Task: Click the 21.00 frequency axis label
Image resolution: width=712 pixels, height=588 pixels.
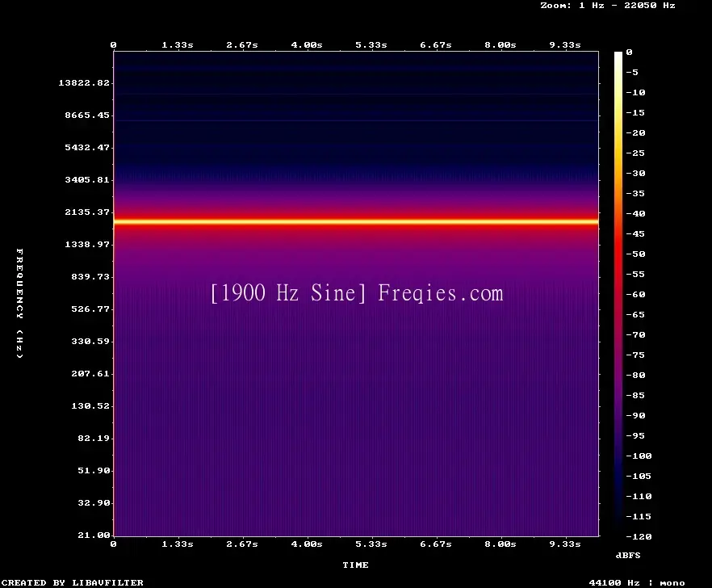Action: [94, 535]
